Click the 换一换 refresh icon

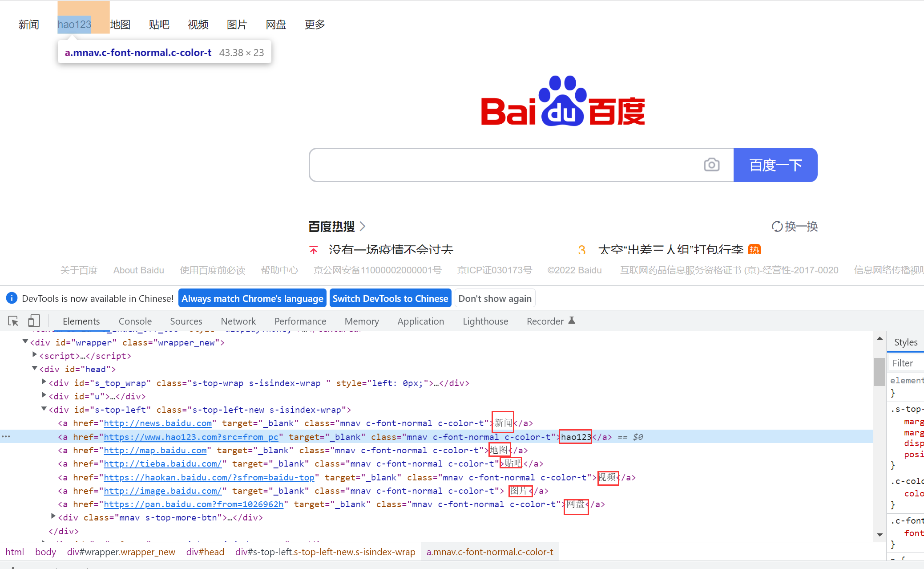pos(777,227)
